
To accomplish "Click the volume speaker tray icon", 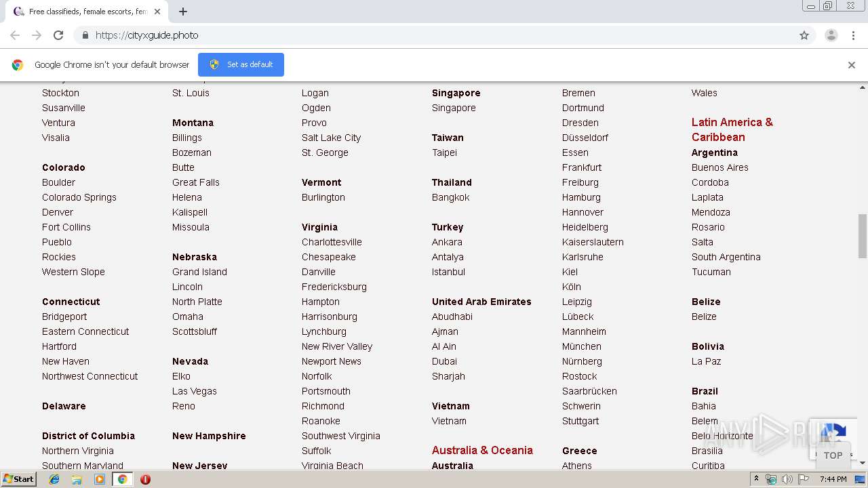I will tap(787, 479).
